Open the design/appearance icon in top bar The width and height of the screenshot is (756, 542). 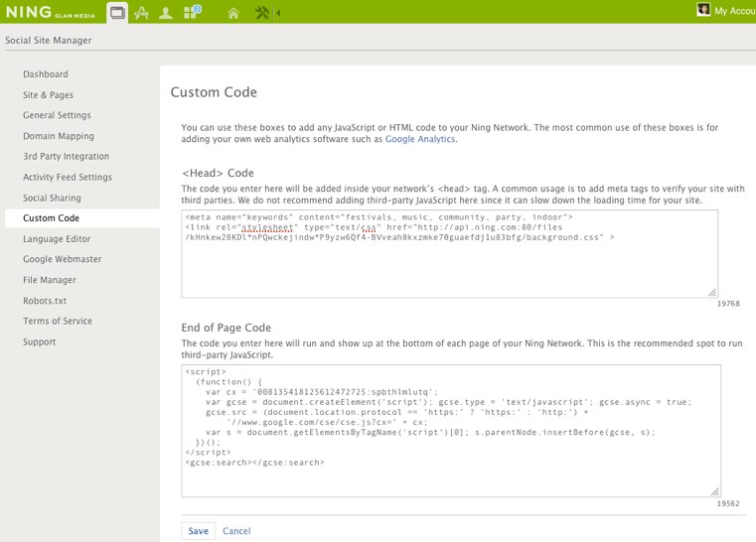[x=141, y=13]
